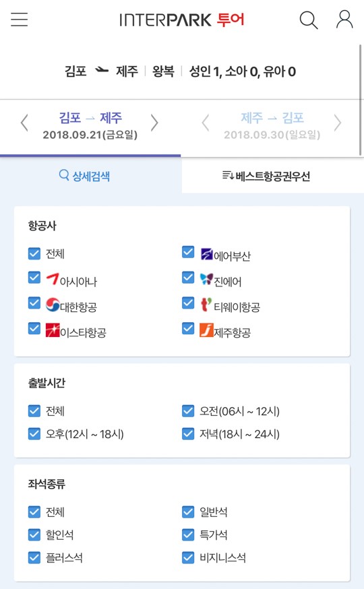The width and height of the screenshot is (364, 589).
Task: Go to next date for 김포 → 제주
Action: point(154,123)
